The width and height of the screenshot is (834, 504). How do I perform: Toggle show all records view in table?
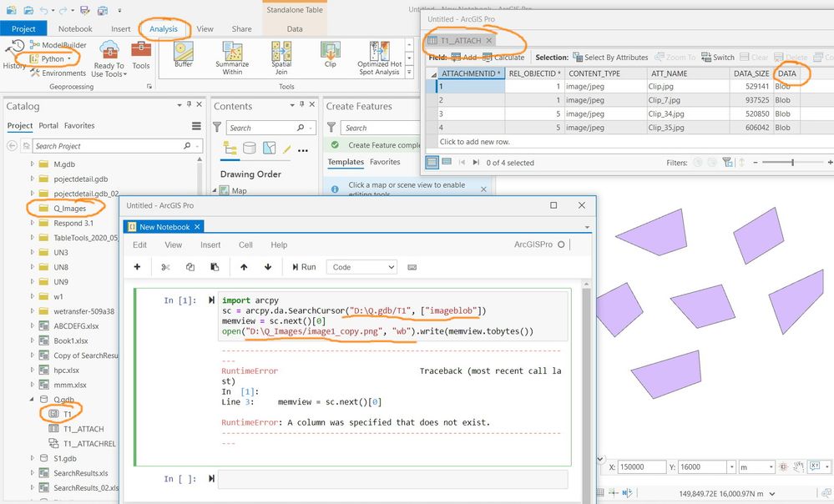pos(432,162)
